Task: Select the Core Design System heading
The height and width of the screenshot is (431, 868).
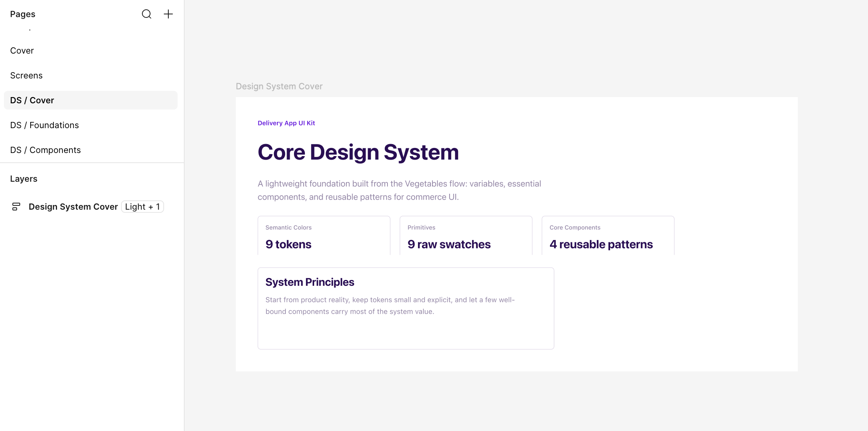Action: (x=358, y=152)
